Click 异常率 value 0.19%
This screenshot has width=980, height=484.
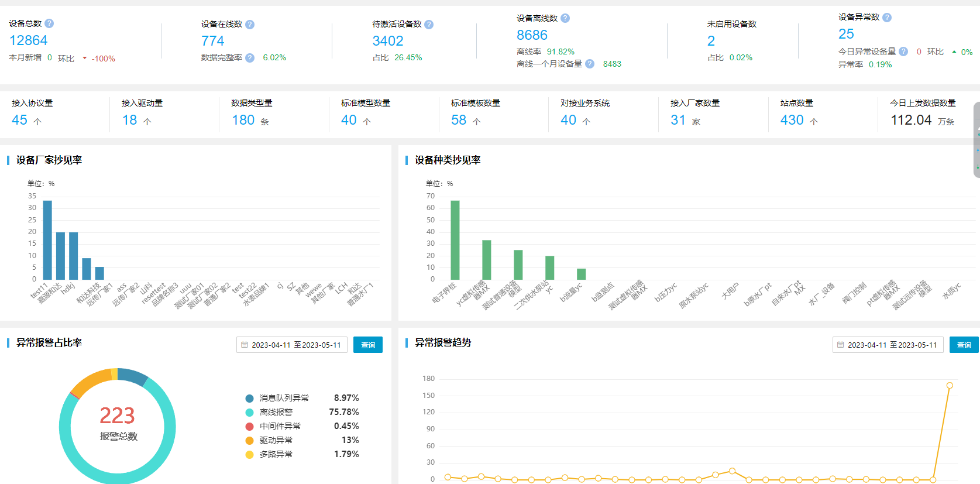880,64
